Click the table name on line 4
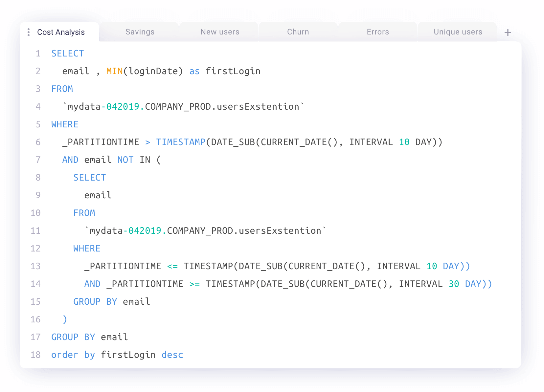This screenshot has height=392, width=544. tap(183, 107)
